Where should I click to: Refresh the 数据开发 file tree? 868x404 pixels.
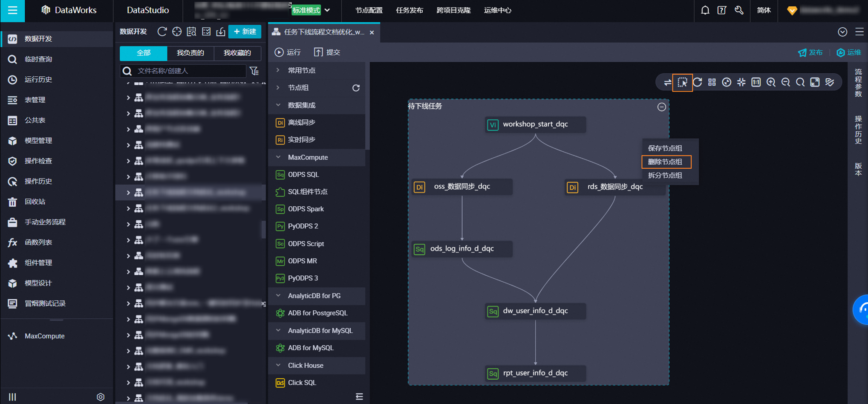pos(162,32)
